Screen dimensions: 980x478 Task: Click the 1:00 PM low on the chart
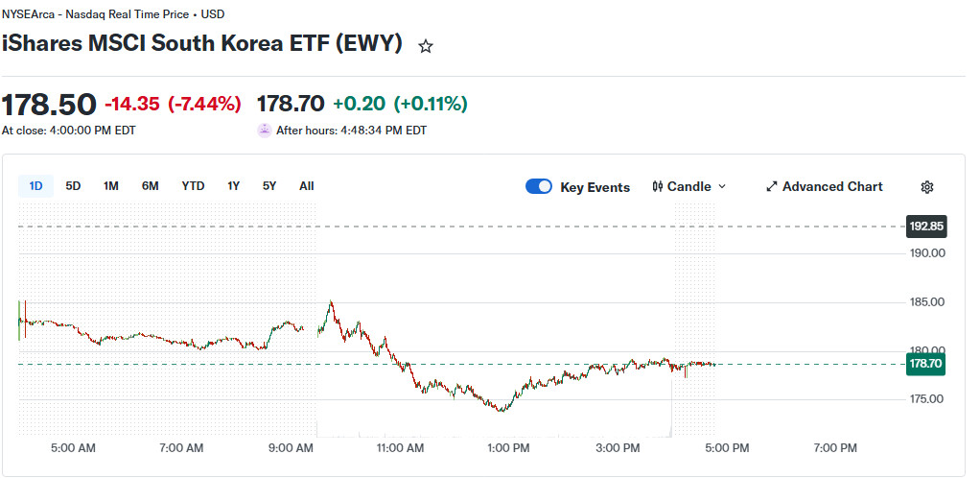[x=501, y=410]
